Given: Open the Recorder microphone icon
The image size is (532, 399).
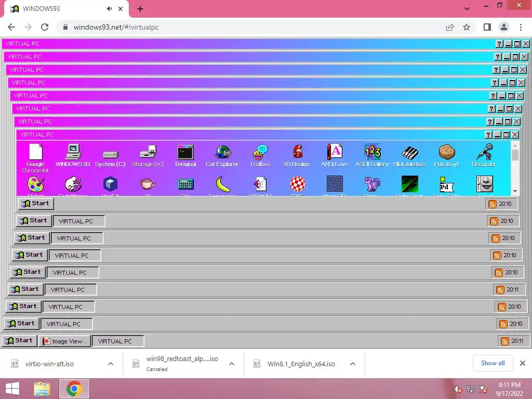Looking at the screenshot, I should click(484, 156).
